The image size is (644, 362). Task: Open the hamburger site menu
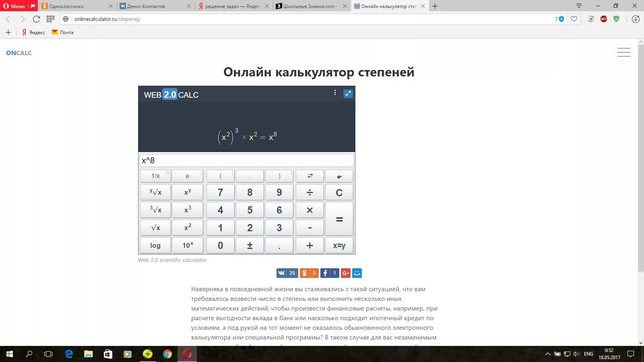point(624,52)
